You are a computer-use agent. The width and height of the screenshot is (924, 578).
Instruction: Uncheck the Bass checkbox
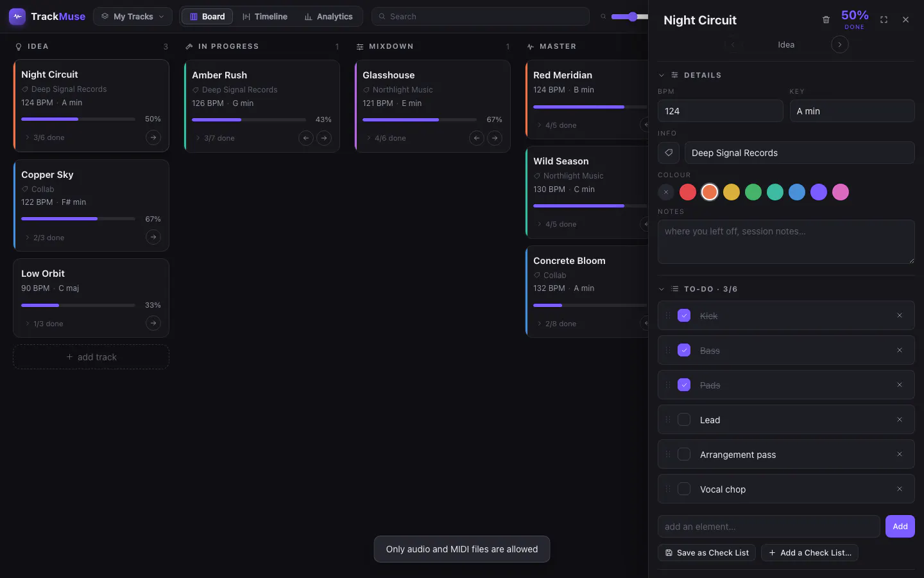point(684,350)
